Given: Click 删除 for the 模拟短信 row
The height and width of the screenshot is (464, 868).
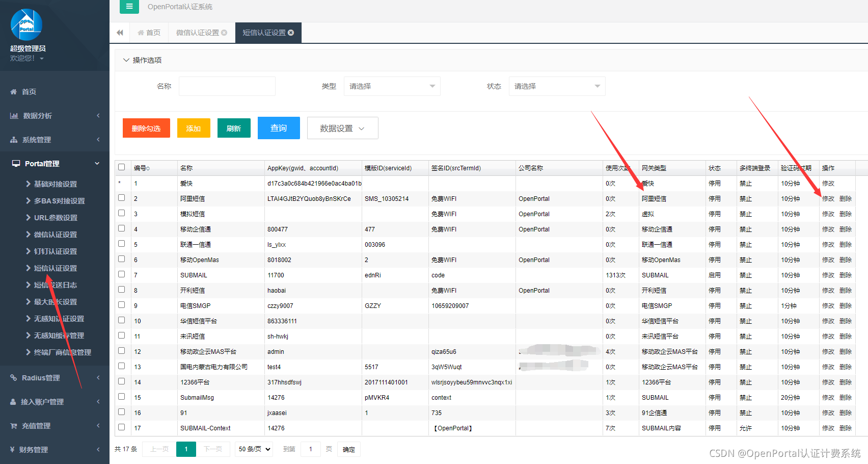Looking at the screenshot, I should (846, 214).
